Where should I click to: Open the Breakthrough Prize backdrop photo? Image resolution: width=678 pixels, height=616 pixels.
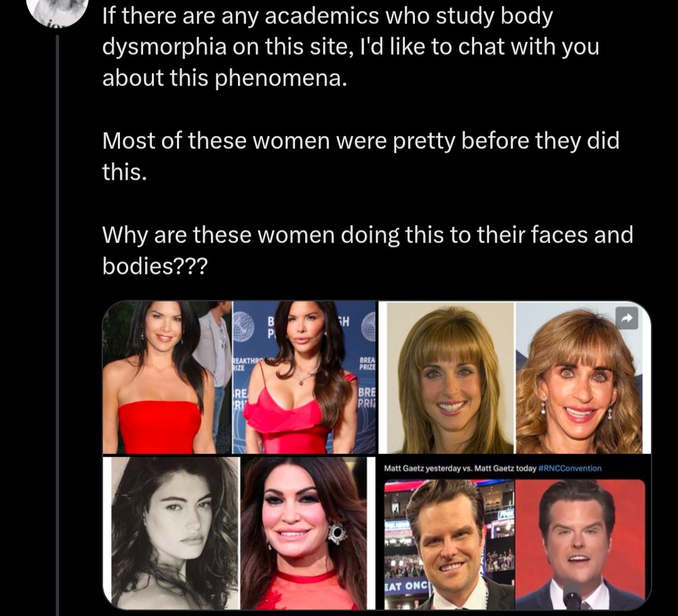304,377
